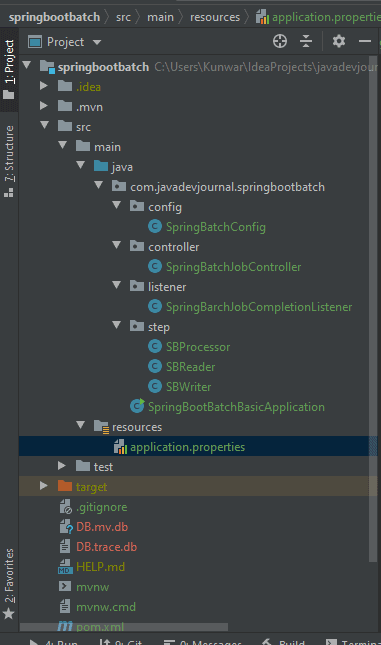Click the blue java source folder icon
The image size is (381, 645).
point(101,166)
